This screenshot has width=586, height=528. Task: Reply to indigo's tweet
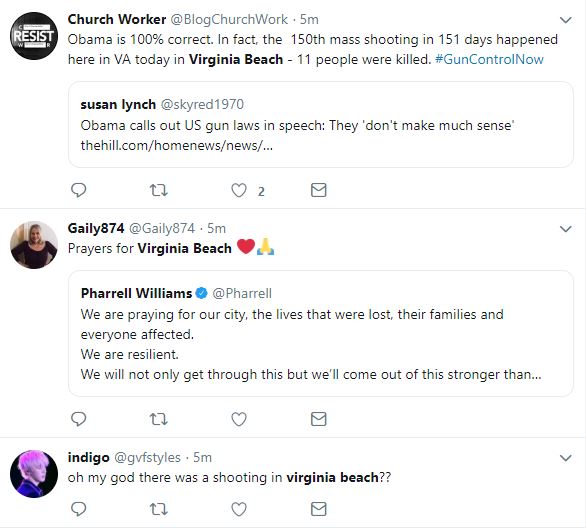click(x=78, y=509)
